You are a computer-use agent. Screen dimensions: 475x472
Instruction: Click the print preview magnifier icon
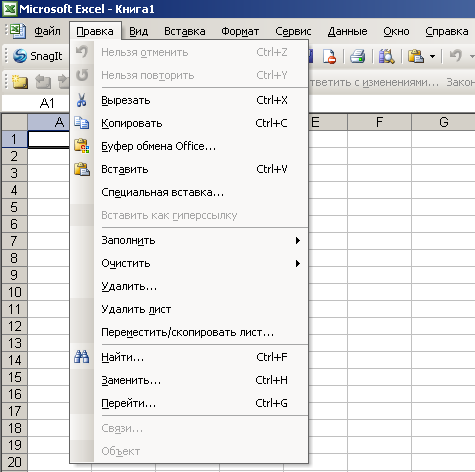(x=387, y=56)
